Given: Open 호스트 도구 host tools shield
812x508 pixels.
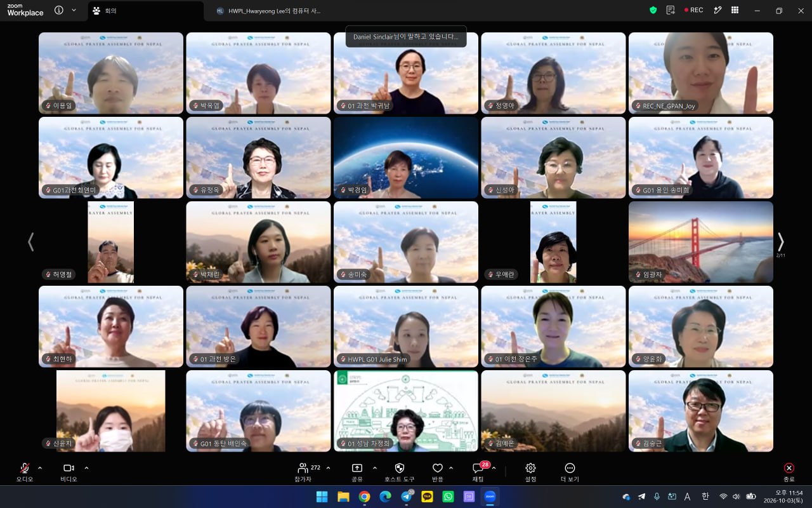Looking at the screenshot, I should 400,472.
